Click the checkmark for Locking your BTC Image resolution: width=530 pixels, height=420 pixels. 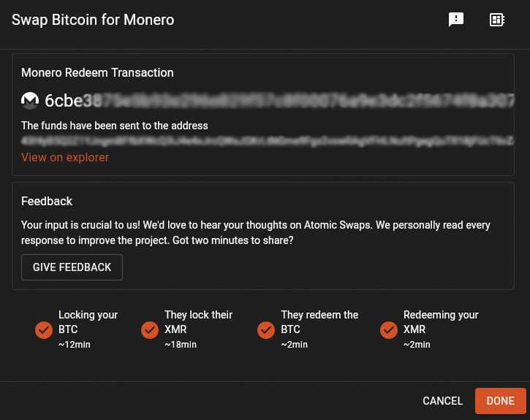(44, 330)
